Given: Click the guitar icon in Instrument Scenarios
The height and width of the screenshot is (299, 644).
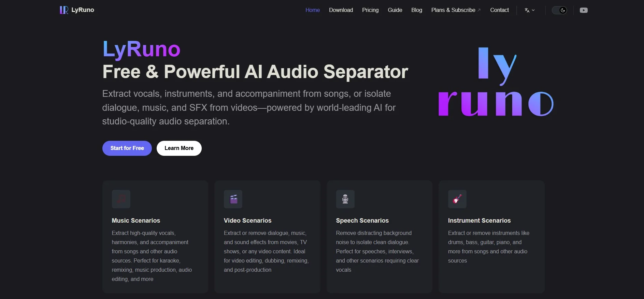Looking at the screenshot, I should 457,199.
